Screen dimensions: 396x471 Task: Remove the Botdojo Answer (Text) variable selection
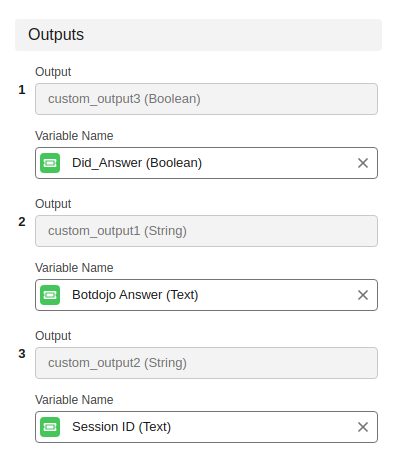(x=363, y=295)
